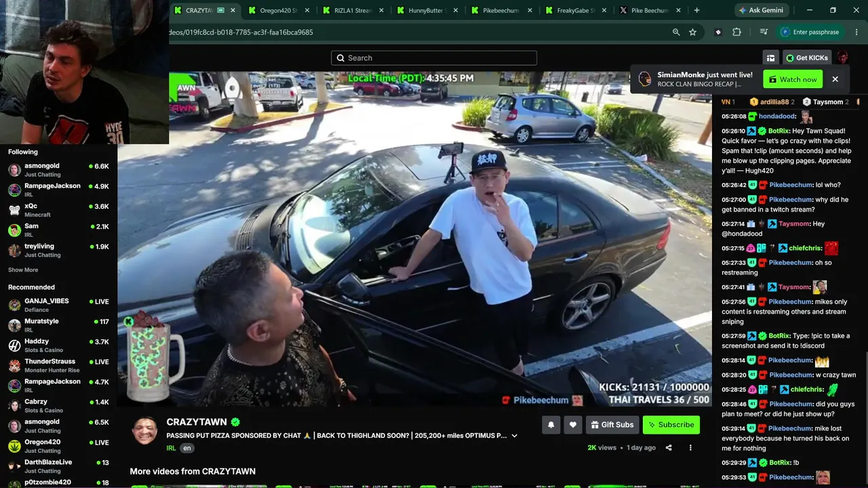The width and height of the screenshot is (868, 488).
Task: Click the green Subscribe button
Action: [671, 425]
